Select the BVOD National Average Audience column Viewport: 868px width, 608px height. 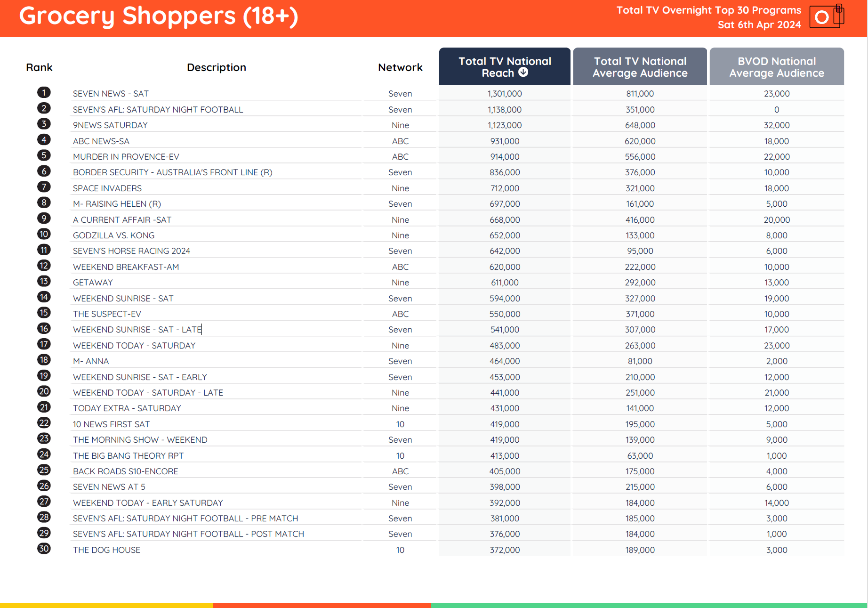776,67
